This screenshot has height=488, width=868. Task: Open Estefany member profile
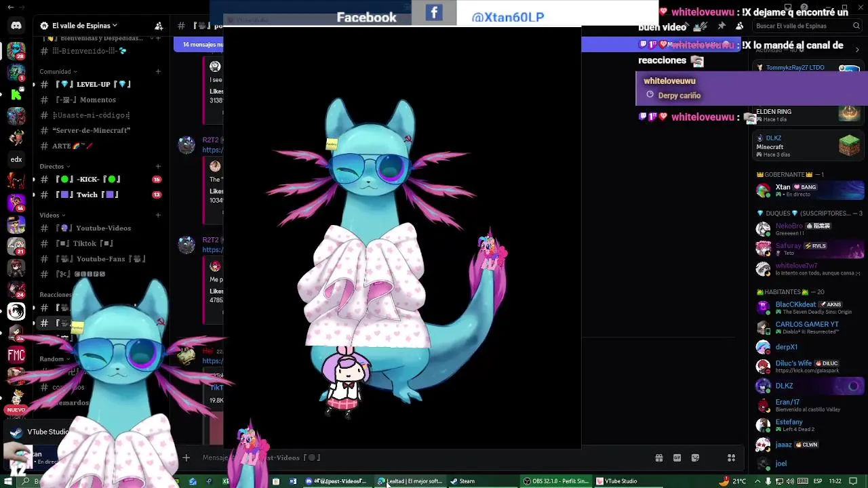click(808, 425)
